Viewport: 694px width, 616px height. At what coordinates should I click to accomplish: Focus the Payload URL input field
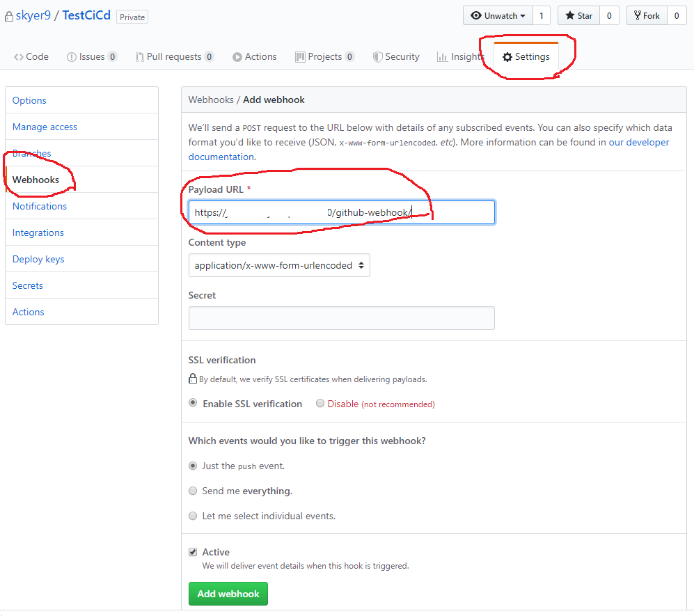(342, 212)
